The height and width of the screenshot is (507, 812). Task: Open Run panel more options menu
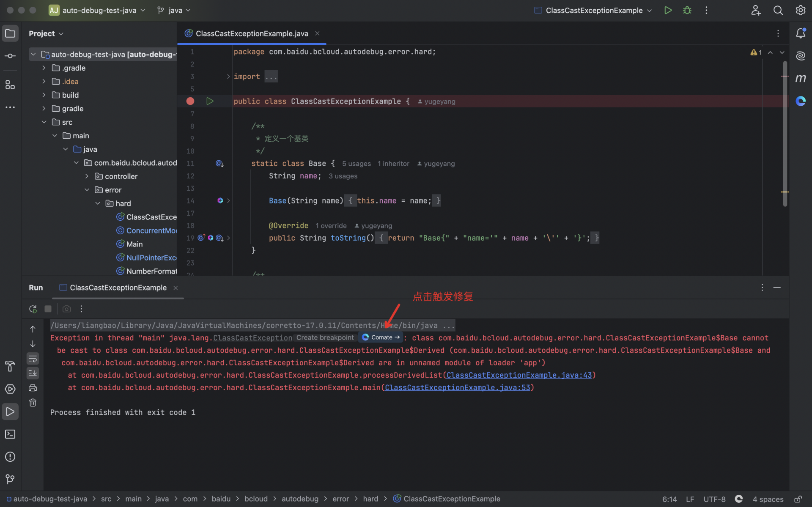81,309
